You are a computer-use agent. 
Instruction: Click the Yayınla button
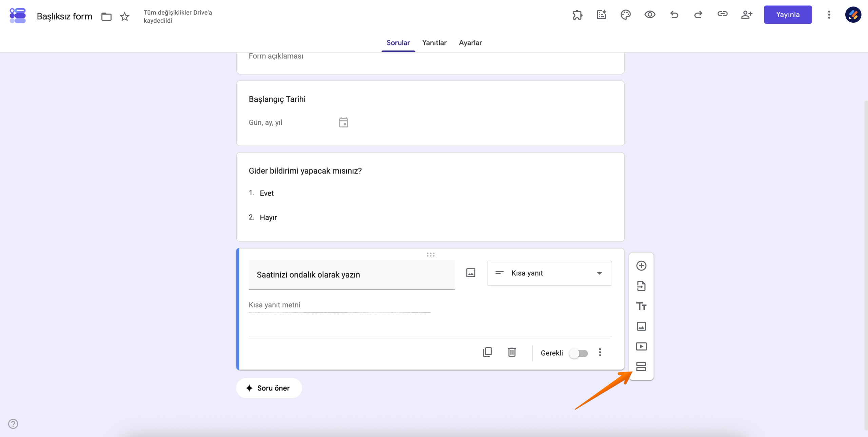(x=788, y=15)
